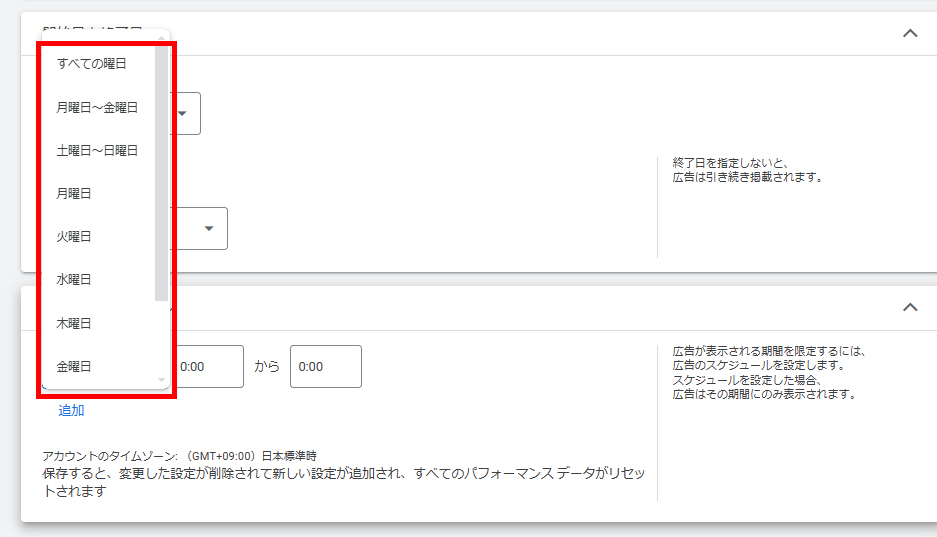Pick 土曜日〜日曜日 in day list
The image size is (937, 537).
point(97,150)
